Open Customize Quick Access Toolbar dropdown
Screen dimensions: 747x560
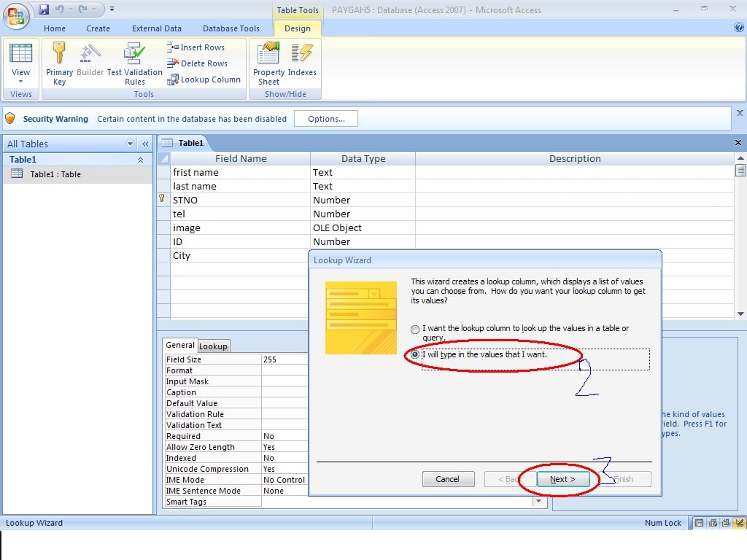tap(112, 9)
